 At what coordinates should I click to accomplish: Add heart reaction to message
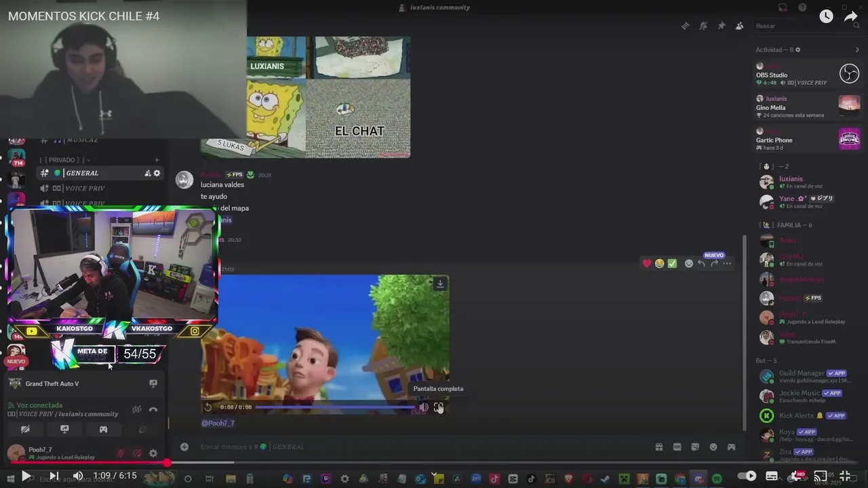[x=647, y=263]
